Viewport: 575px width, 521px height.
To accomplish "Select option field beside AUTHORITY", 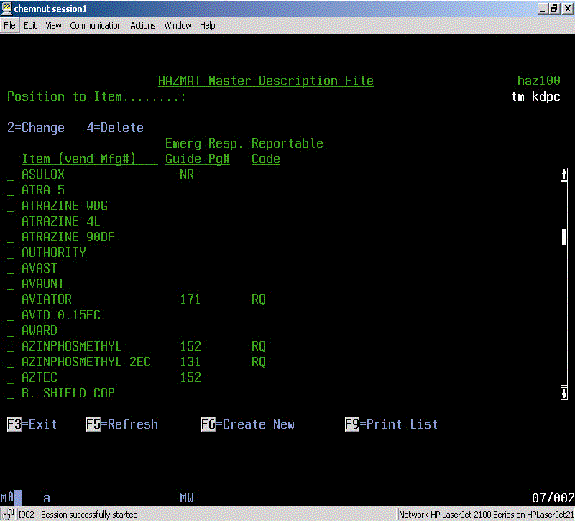I will 10,253.
